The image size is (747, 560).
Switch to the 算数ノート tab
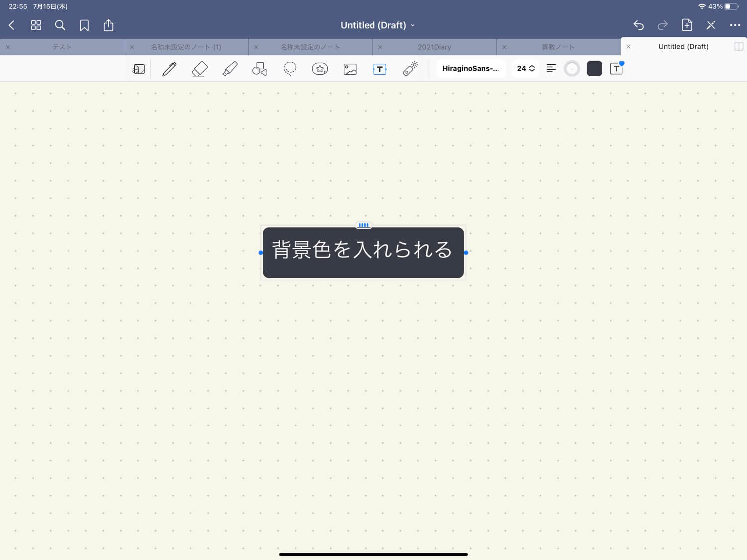pyautogui.click(x=558, y=47)
